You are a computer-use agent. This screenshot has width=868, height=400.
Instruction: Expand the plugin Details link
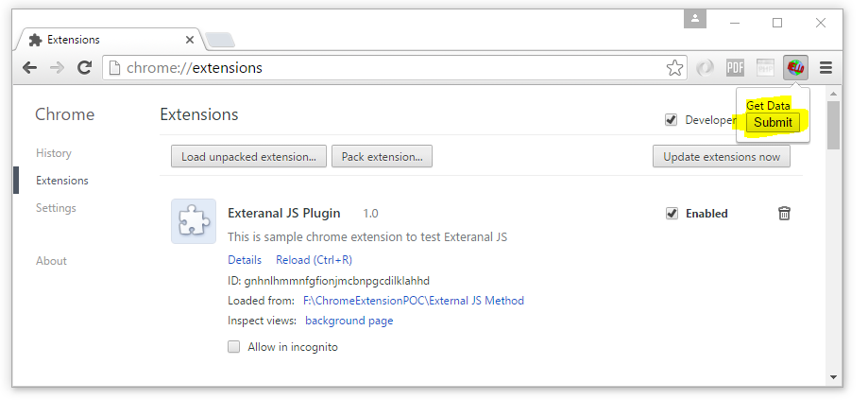pyautogui.click(x=245, y=260)
